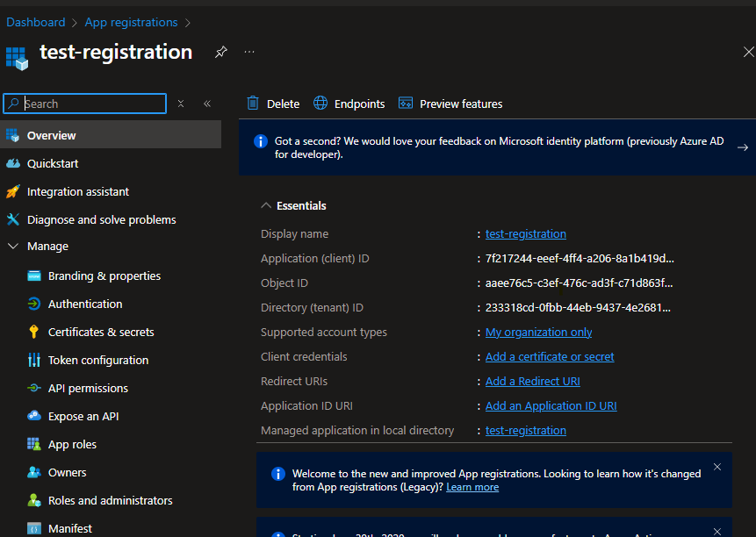Collapse the Manage group in sidebar

13,246
